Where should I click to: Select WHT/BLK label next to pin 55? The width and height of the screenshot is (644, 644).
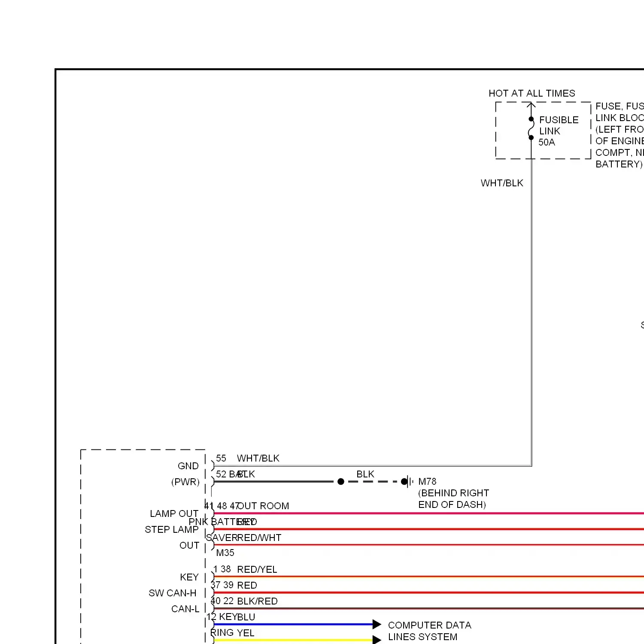[258, 458]
